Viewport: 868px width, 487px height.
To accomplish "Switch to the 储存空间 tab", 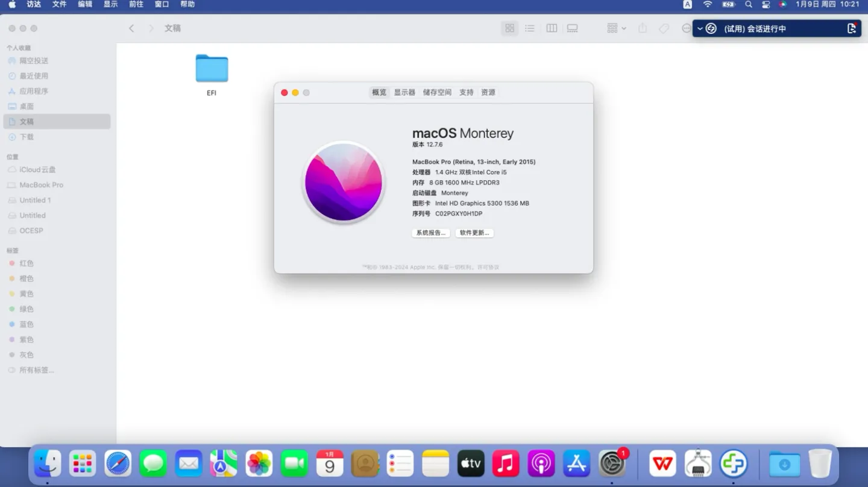I will pos(437,92).
